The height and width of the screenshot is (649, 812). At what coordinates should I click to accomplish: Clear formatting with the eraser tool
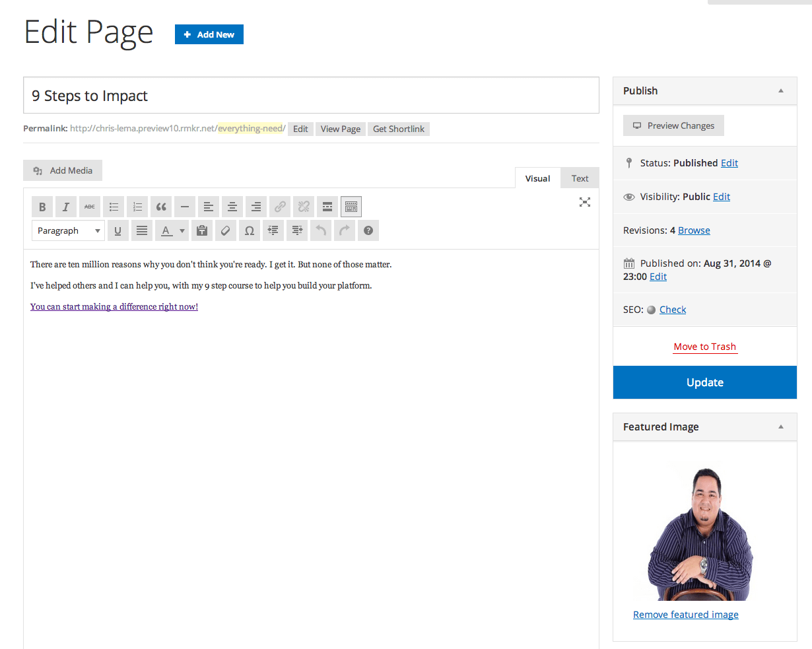tap(225, 230)
